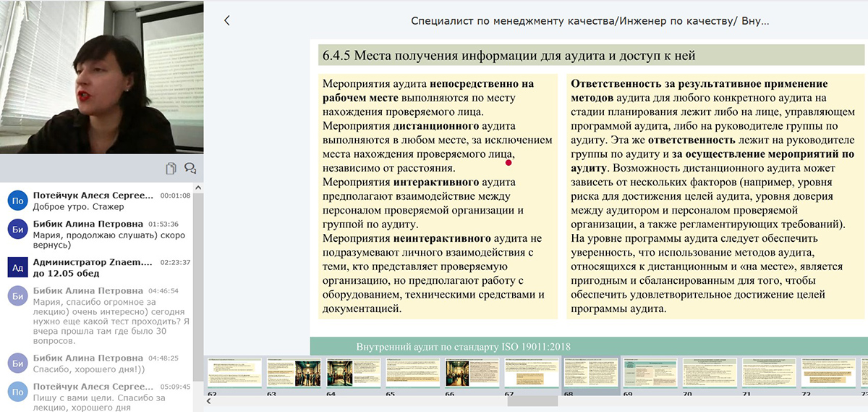Click the 'Би' avatar at message 04:46:54
The image size is (868, 412).
click(17, 296)
